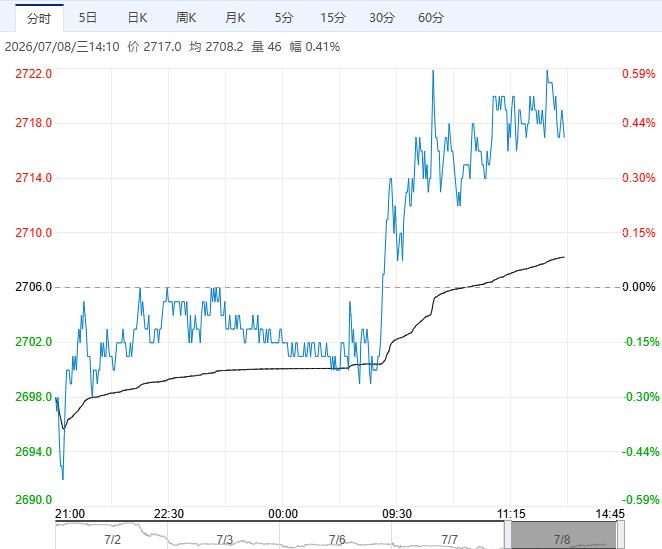Click the black average price line end
662x549 pixels.
(564, 257)
